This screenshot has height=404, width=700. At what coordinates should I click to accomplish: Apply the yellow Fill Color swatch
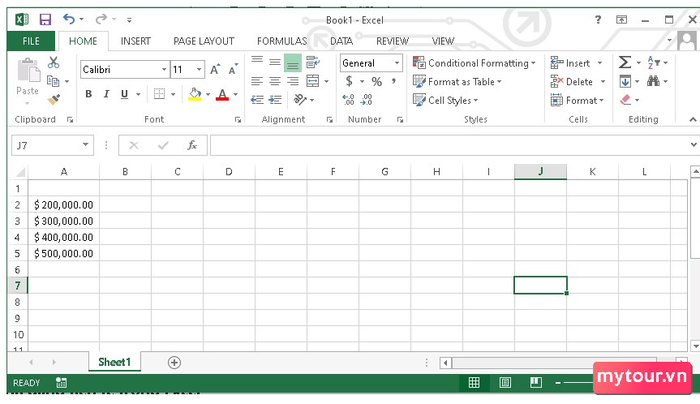195,94
